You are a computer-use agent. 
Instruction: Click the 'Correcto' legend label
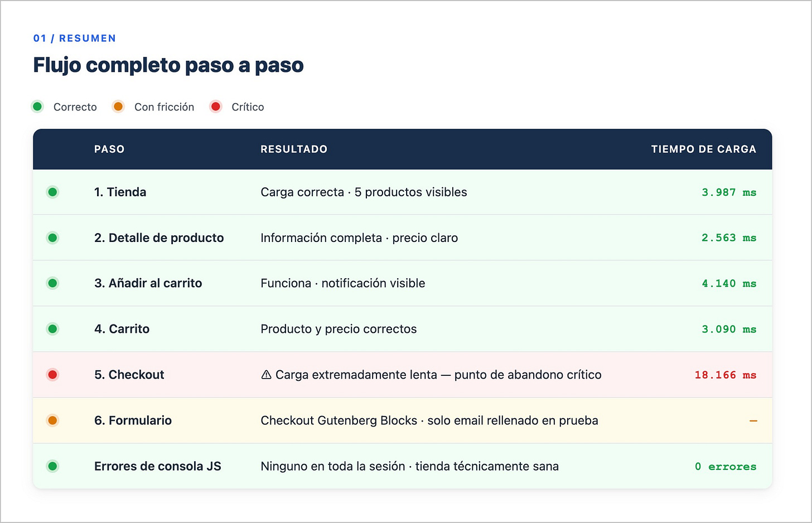click(x=75, y=107)
